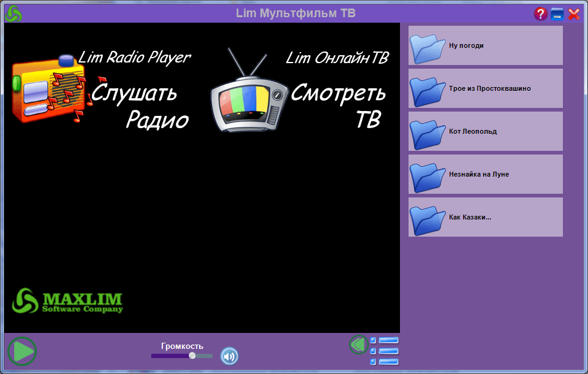Click the green Lim logo in title bar
The image size is (588, 374).
tap(14, 13)
